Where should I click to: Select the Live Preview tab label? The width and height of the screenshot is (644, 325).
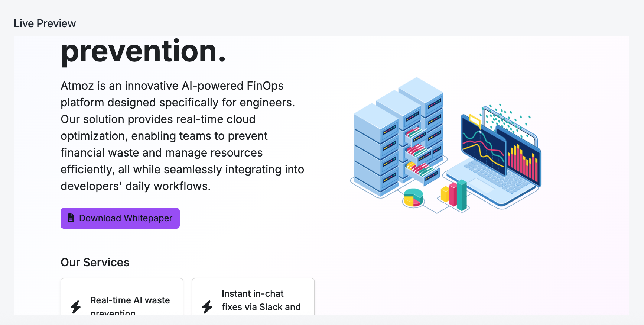coord(45,23)
